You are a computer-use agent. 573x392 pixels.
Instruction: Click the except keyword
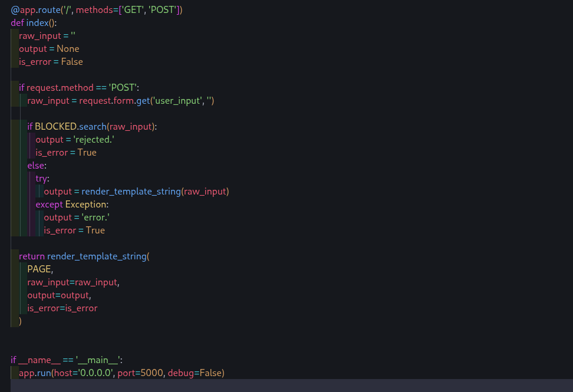(49, 205)
